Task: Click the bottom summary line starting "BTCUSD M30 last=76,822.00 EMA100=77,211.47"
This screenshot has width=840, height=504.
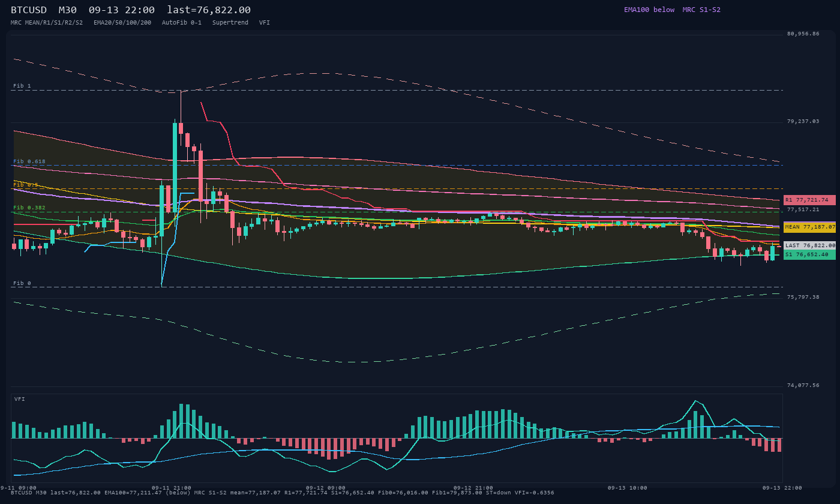Action: [283, 493]
